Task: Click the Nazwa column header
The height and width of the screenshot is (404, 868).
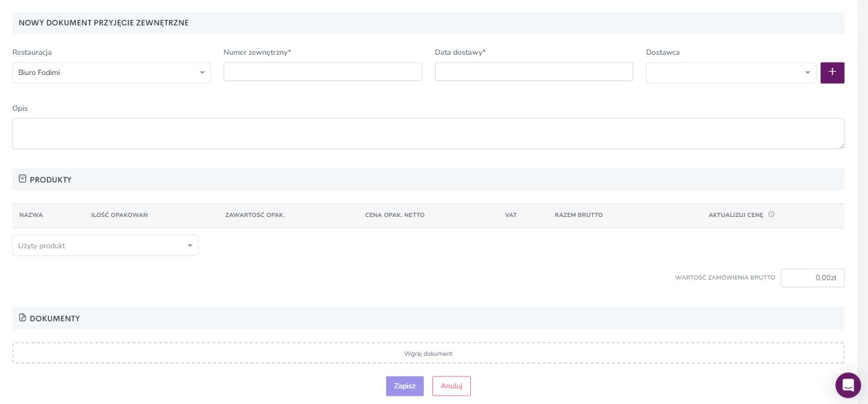Action: tap(31, 215)
